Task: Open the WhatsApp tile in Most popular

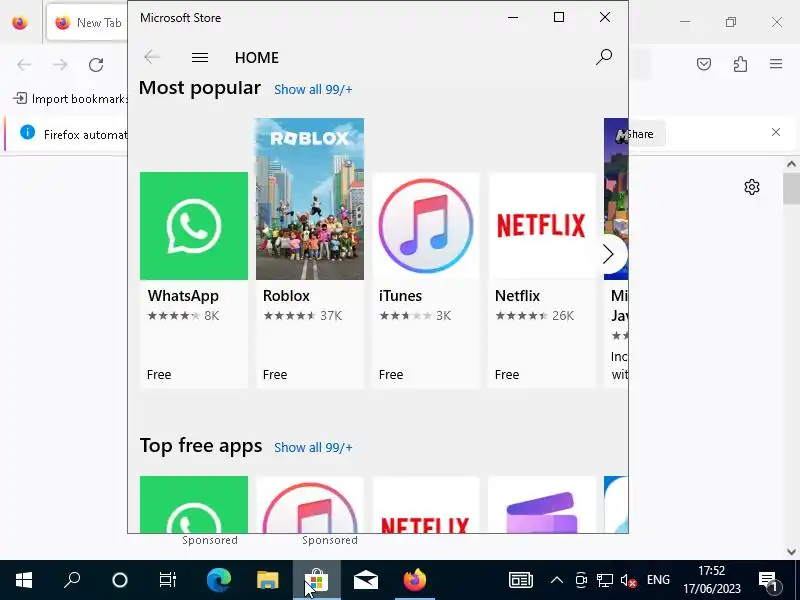Action: pyautogui.click(x=194, y=280)
